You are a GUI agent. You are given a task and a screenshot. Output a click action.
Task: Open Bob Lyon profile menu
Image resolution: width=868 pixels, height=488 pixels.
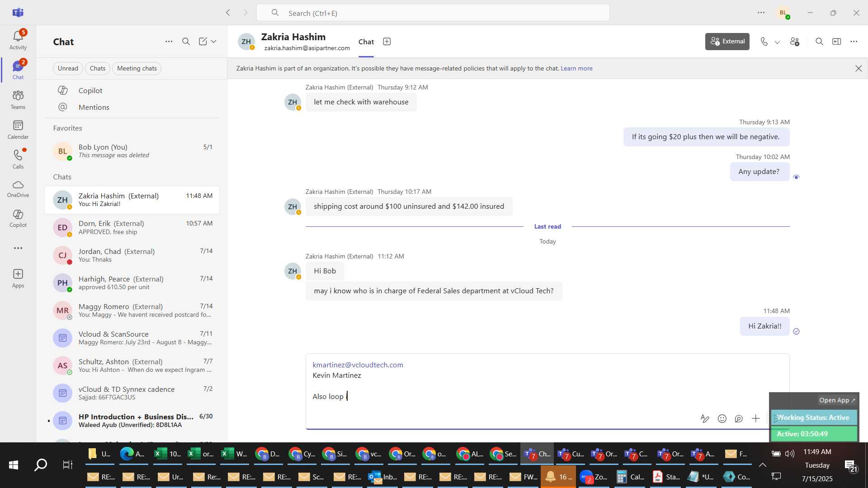(x=783, y=13)
